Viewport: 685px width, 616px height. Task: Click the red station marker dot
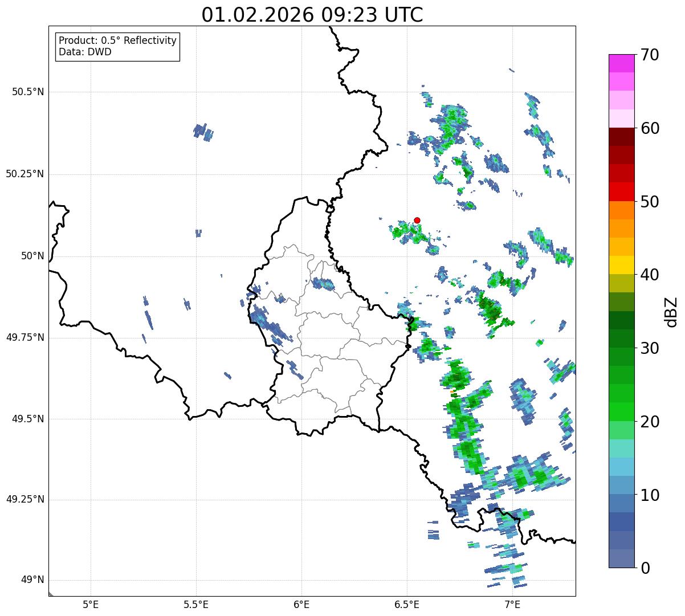point(417,220)
